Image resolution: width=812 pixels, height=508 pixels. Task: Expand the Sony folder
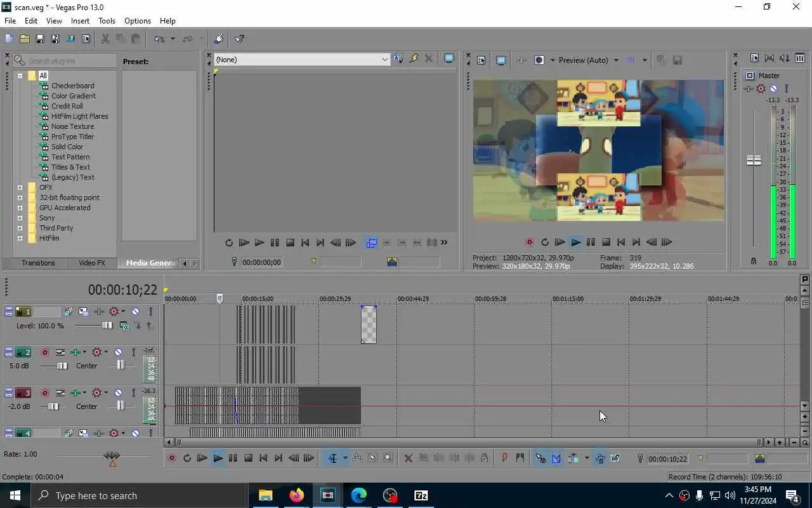point(20,218)
